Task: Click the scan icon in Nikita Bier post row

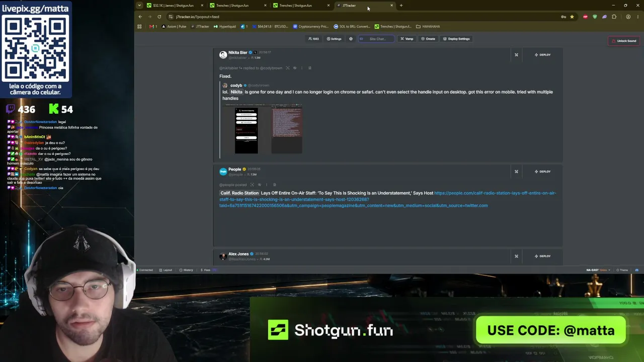Action: [288, 68]
